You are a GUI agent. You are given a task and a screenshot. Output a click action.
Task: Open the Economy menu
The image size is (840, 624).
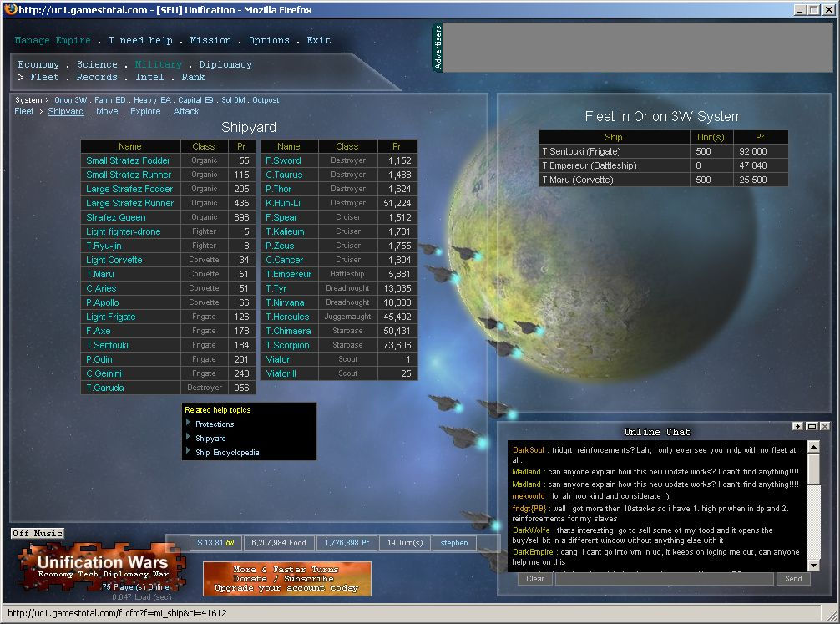[38, 64]
